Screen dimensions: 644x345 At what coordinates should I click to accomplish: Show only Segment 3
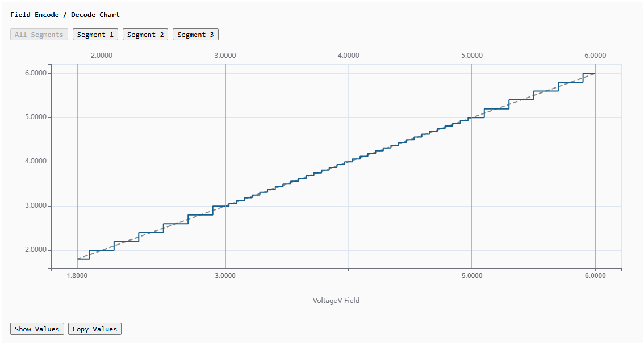195,35
